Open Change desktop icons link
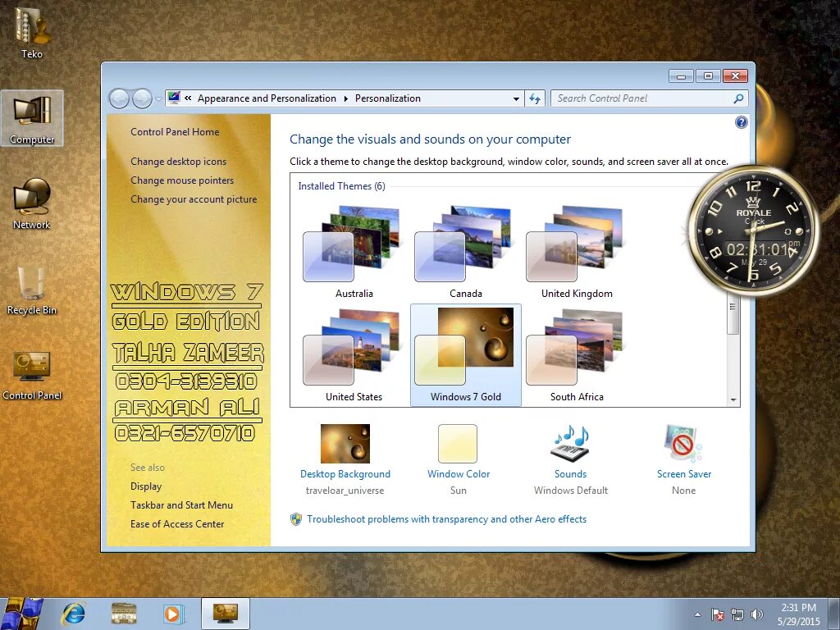 pos(178,162)
